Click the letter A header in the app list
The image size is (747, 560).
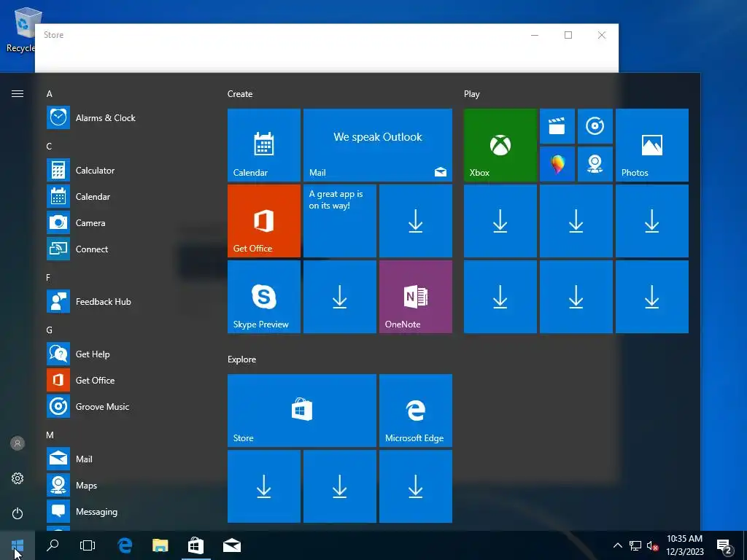[x=49, y=94]
